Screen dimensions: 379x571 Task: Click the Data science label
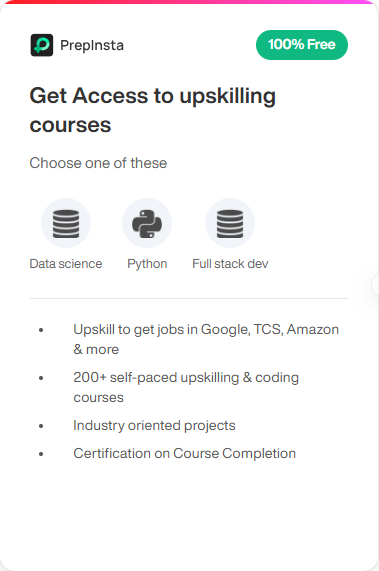(x=66, y=264)
